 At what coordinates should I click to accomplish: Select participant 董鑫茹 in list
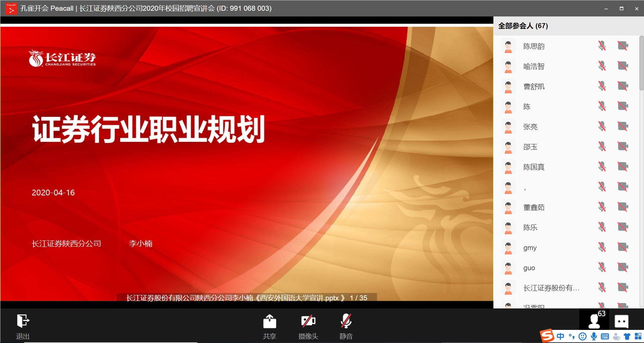pyautogui.click(x=566, y=207)
